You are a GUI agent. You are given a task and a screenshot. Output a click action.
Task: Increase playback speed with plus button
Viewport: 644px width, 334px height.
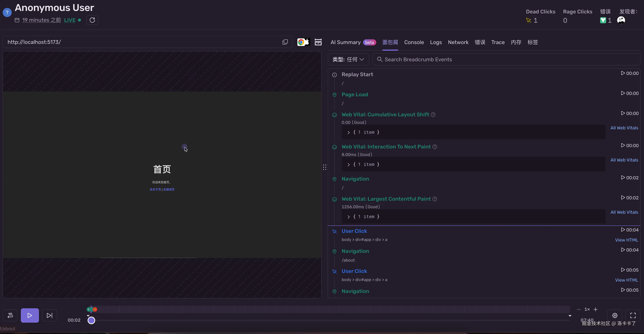point(596,309)
